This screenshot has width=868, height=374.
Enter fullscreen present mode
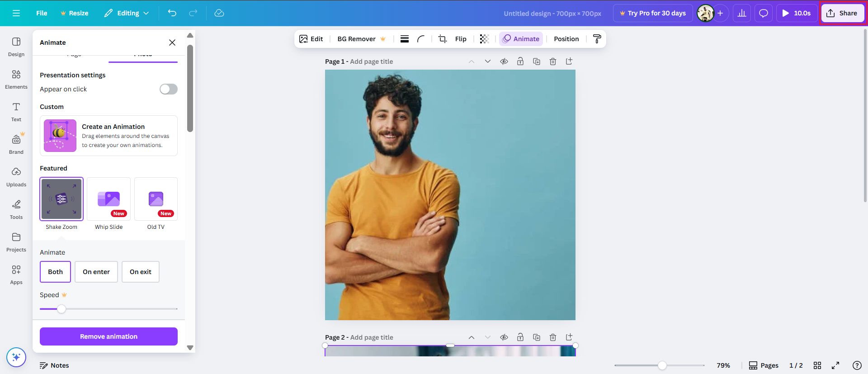835,365
